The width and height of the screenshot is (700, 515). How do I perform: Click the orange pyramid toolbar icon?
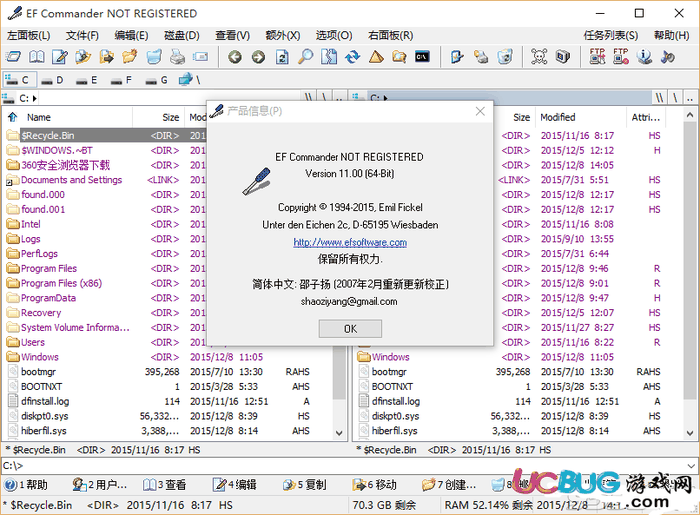click(x=376, y=57)
